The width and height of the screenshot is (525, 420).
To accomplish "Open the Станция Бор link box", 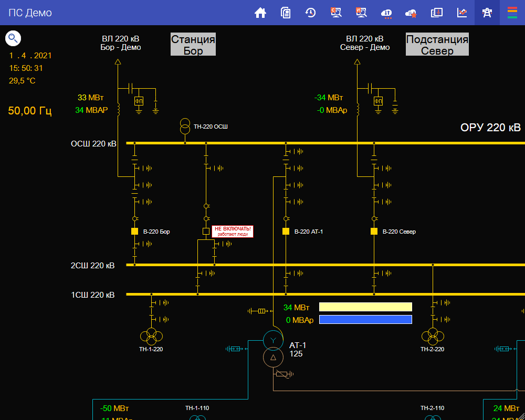I will [193, 45].
